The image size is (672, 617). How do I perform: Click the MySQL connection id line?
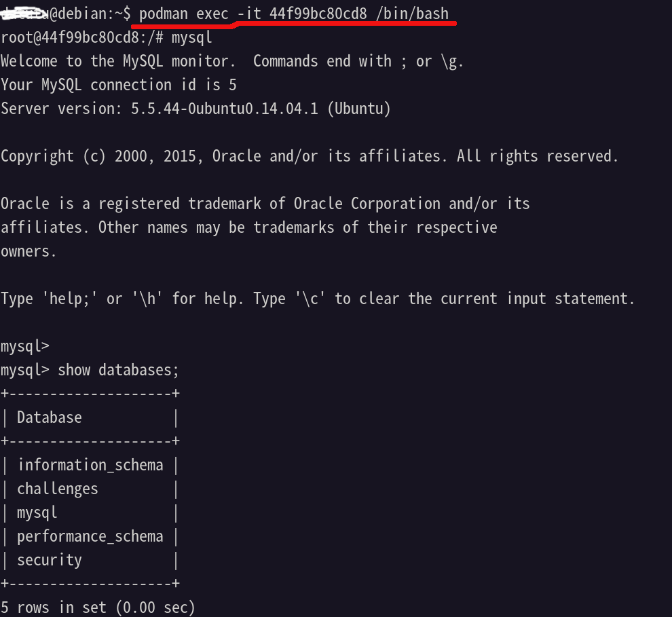point(119,85)
